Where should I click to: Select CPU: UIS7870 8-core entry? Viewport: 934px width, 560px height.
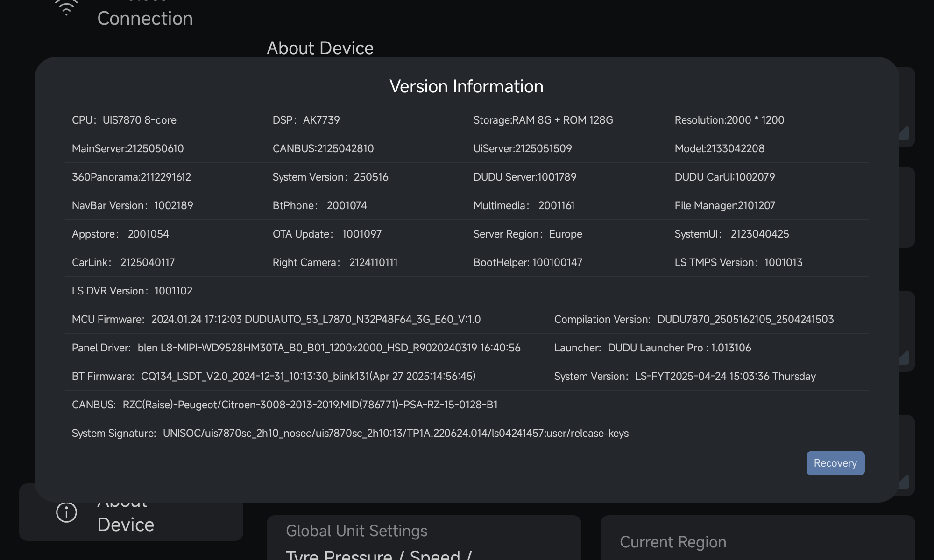click(x=124, y=120)
